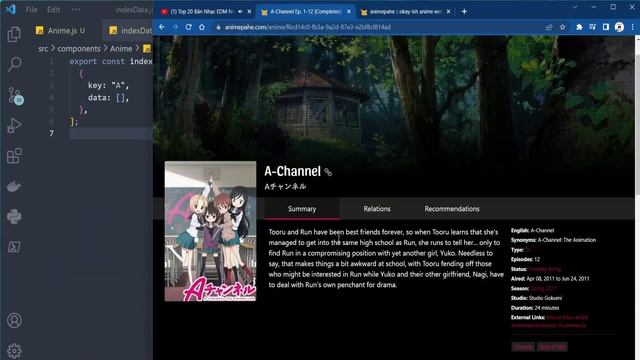Open the Edit menu in VS Code

53,9
